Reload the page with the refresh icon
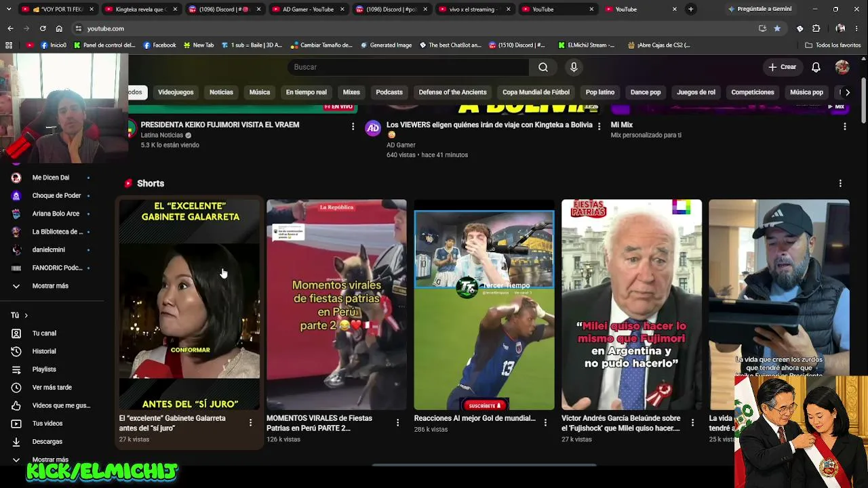This screenshot has width=868, height=488. 43,28
